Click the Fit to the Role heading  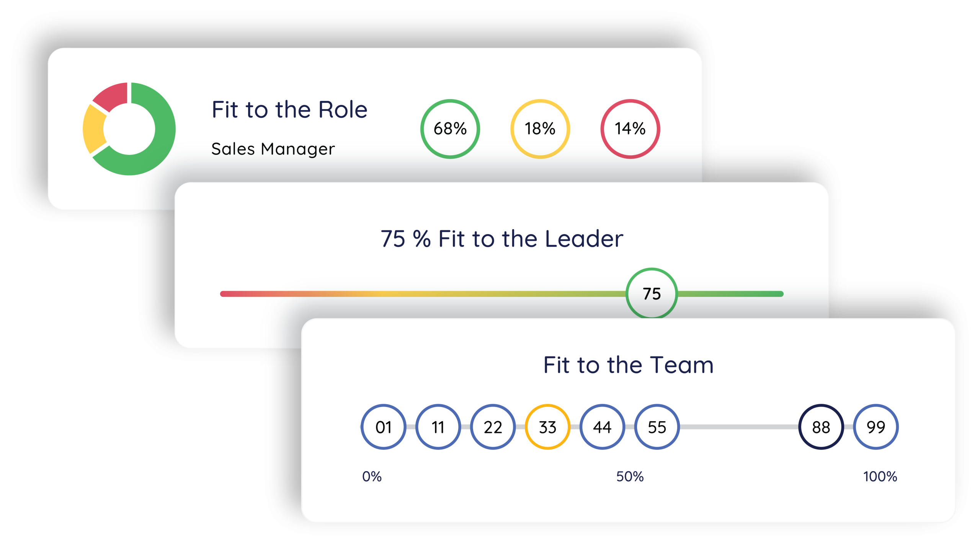pyautogui.click(x=289, y=110)
